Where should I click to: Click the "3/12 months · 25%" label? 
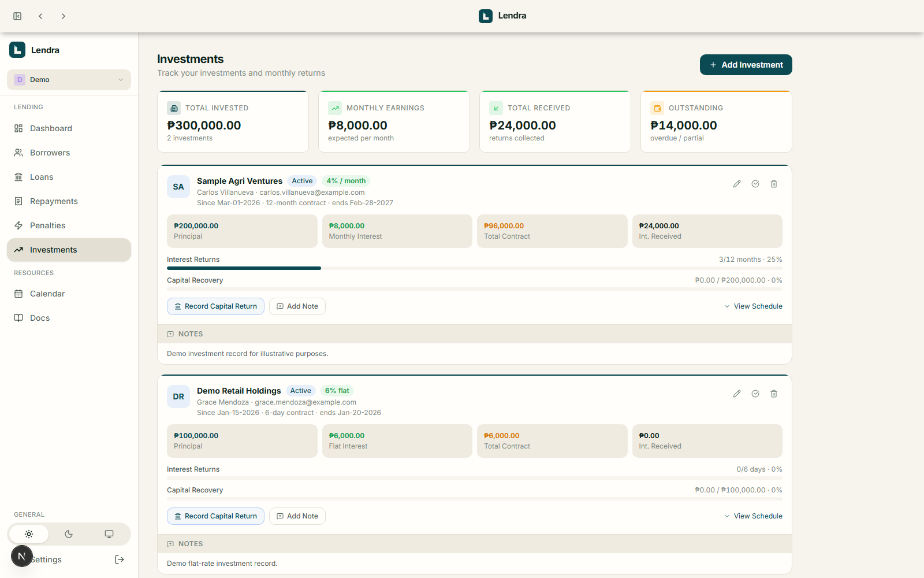point(751,260)
